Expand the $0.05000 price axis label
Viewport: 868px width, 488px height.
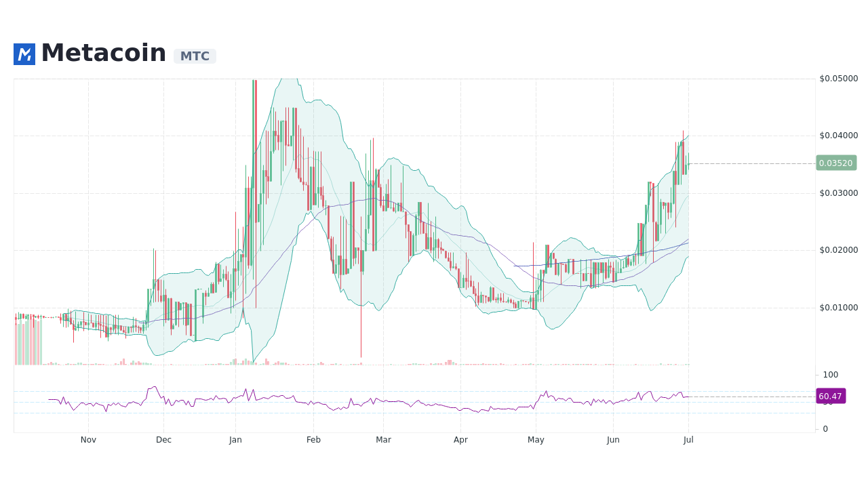pyautogui.click(x=837, y=79)
